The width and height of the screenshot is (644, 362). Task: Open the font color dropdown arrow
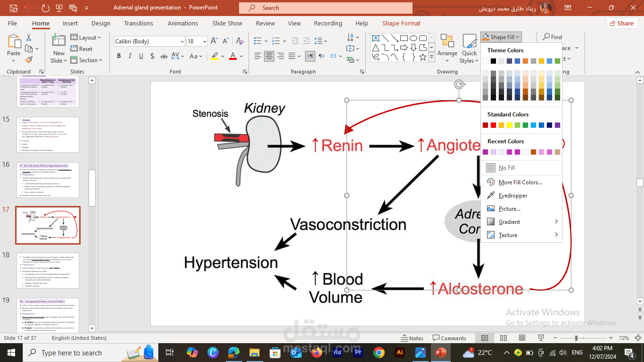240,56
